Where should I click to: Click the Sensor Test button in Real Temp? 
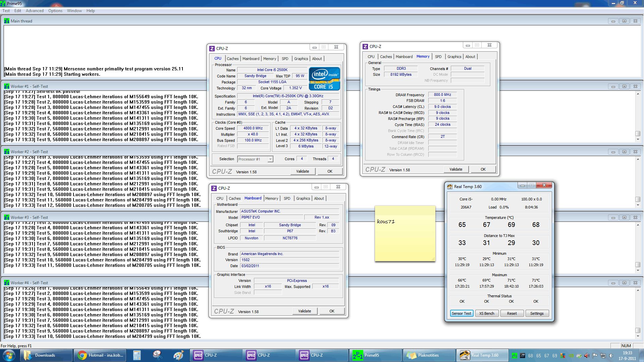point(461,313)
